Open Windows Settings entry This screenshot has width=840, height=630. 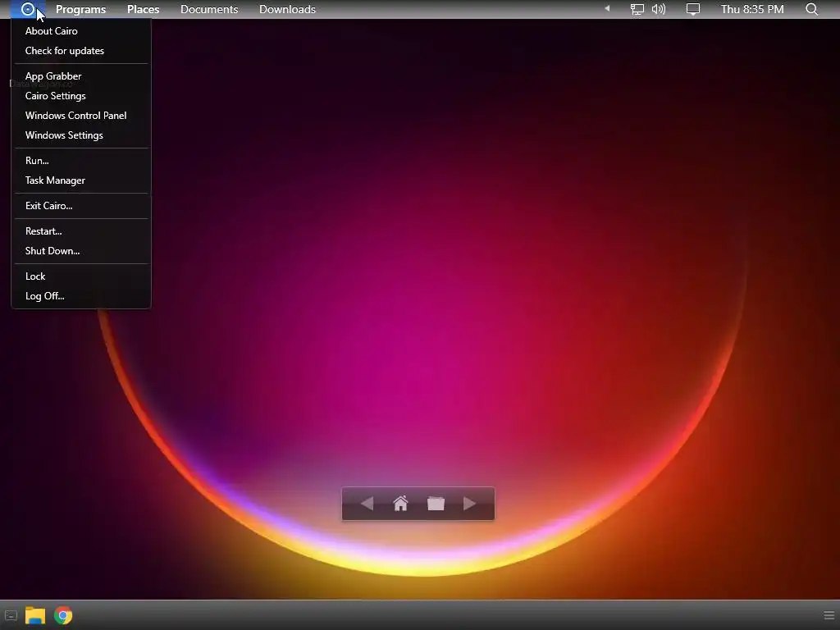click(81, 135)
